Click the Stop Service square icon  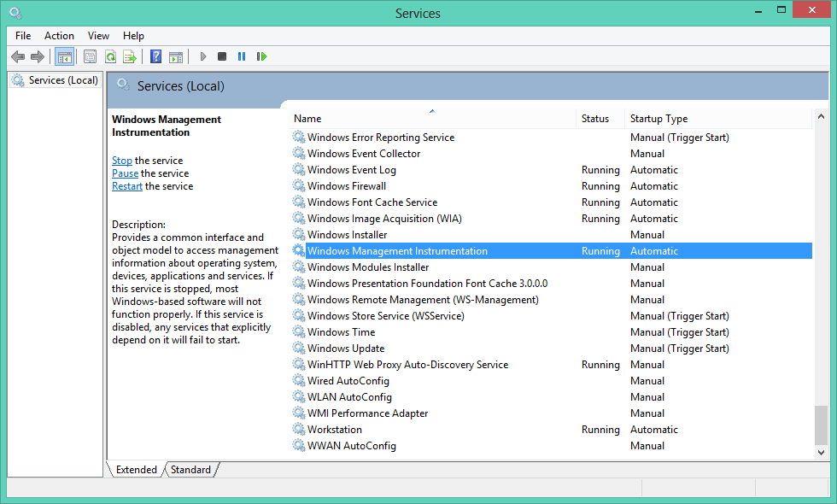[x=222, y=56]
